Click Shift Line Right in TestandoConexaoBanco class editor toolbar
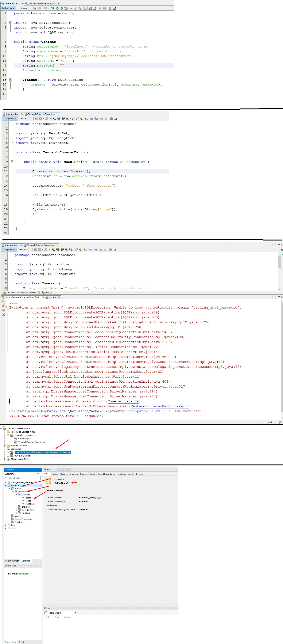Image resolution: width=283 pixels, height=644 pixels. click(x=96, y=119)
